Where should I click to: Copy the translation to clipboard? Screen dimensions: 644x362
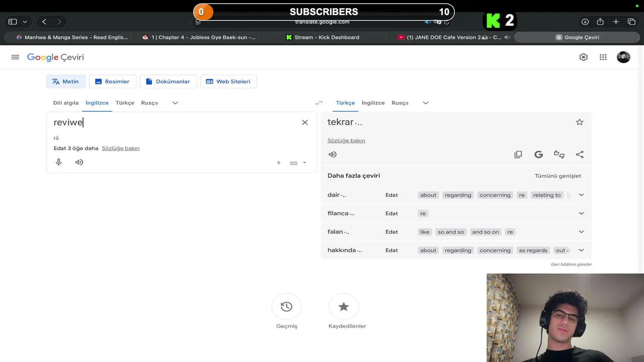pos(518,154)
